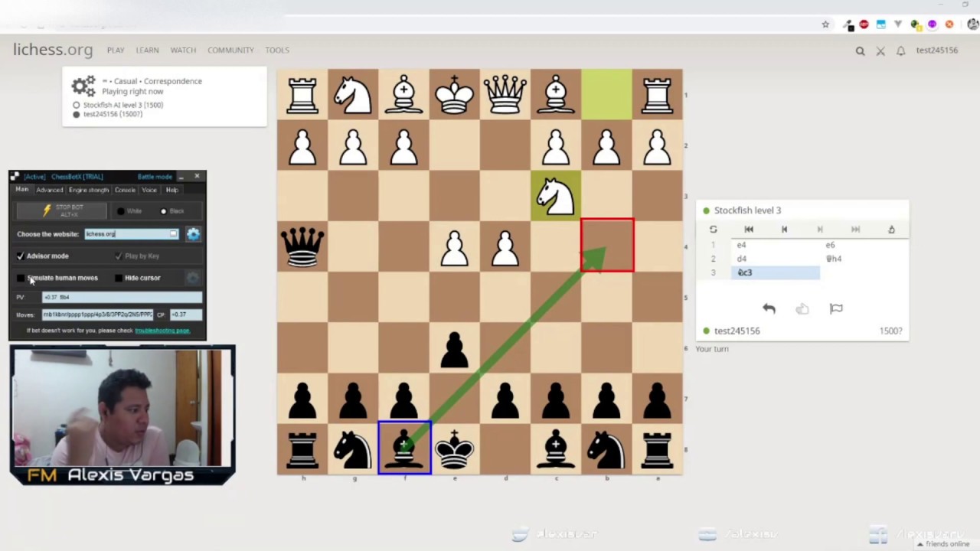
Task: Click the CP value field
Action: [x=185, y=315]
